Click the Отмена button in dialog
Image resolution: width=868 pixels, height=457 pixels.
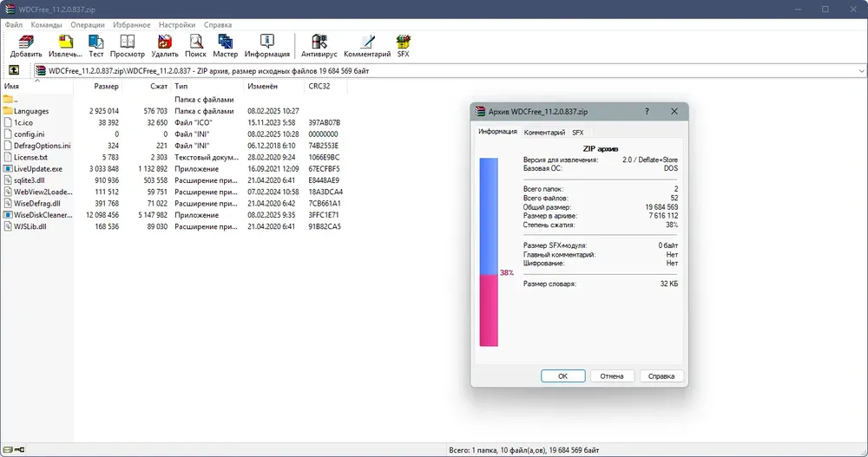(x=612, y=376)
